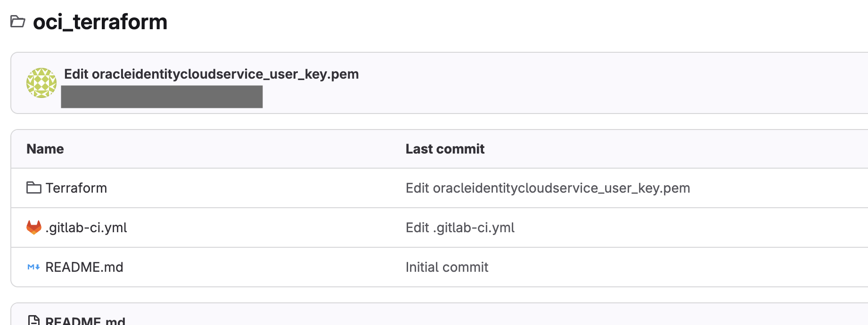Open the Terraform folder
The height and width of the screenshot is (325, 868).
(x=76, y=188)
